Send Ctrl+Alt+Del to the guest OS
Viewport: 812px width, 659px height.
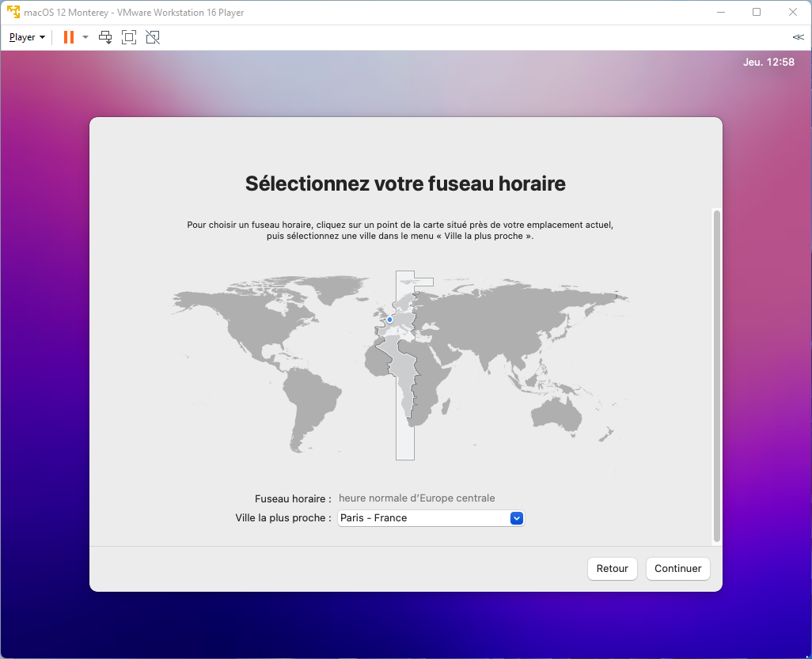coord(104,36)
